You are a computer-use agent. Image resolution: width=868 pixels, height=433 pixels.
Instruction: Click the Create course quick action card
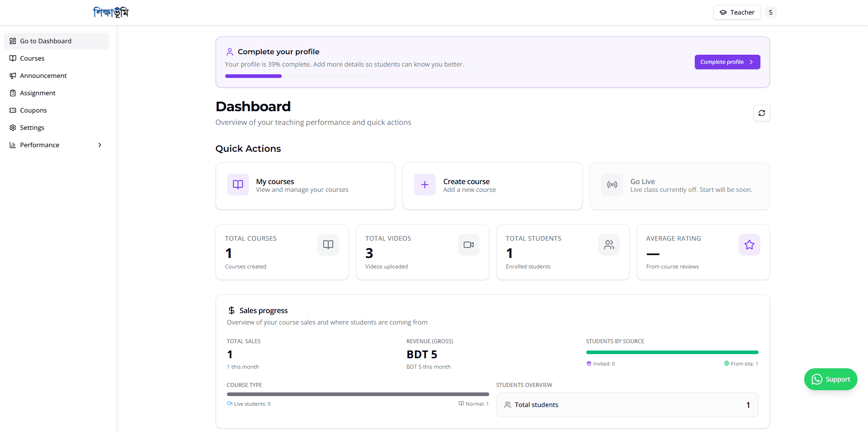tap(492, 186)
